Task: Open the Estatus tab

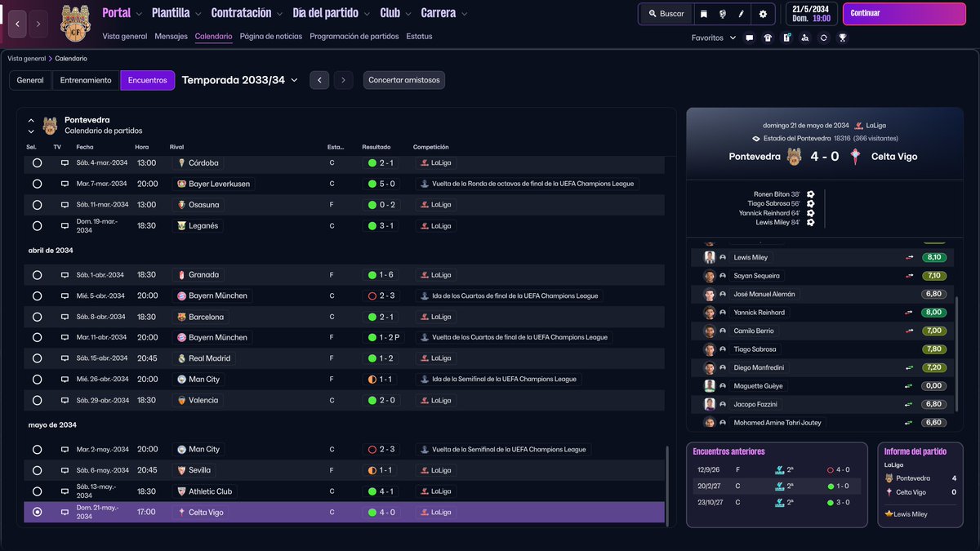Action: 419,37
